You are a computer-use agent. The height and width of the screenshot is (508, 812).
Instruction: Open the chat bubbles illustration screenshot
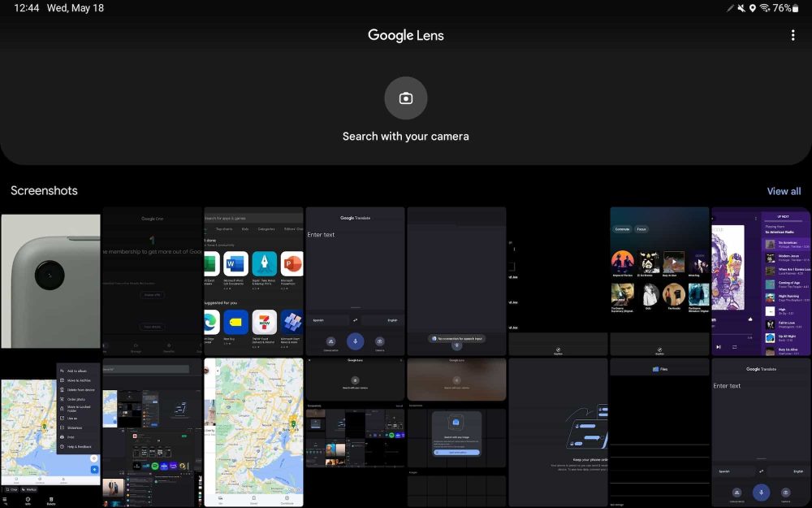[558, 432]
